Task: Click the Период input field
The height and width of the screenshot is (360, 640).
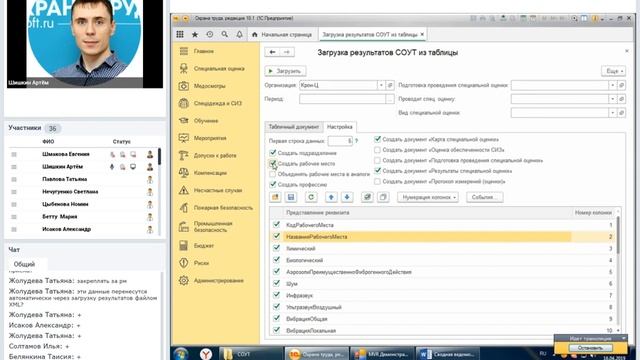Action: coord(342,99)
